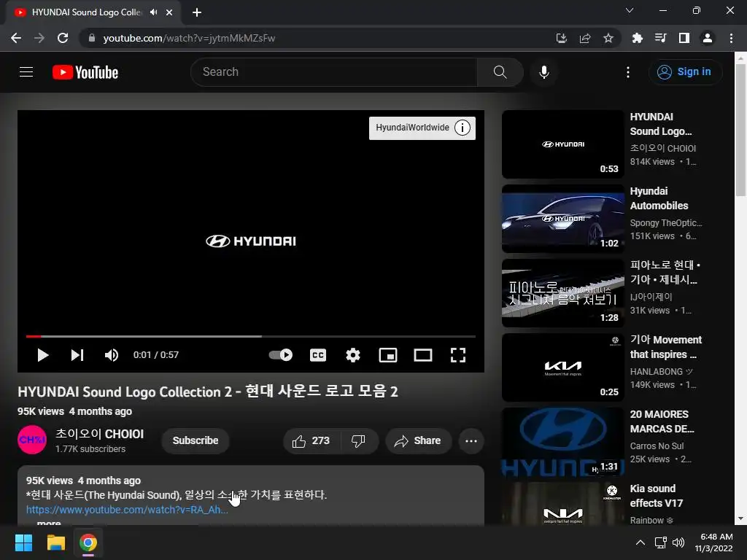Go to the YouTube home logo
The width and height of the screenshot is (747, 560).
(x=85, y=72)
